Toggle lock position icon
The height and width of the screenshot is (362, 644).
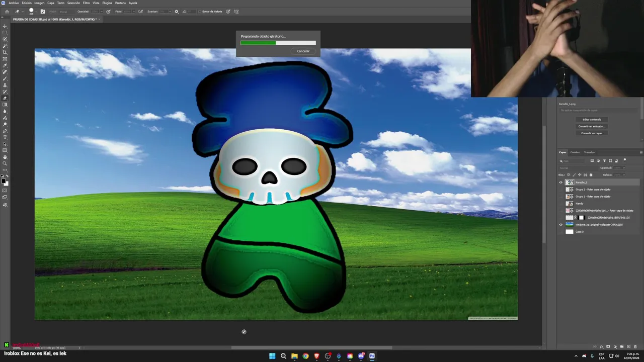(x=580, y=175)
